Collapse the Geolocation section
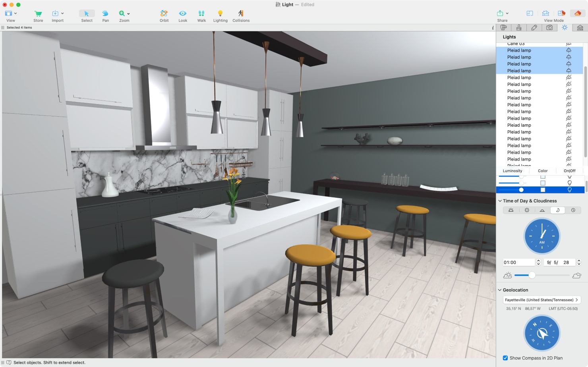Screen dimensions: 588x367 [500, 290]
